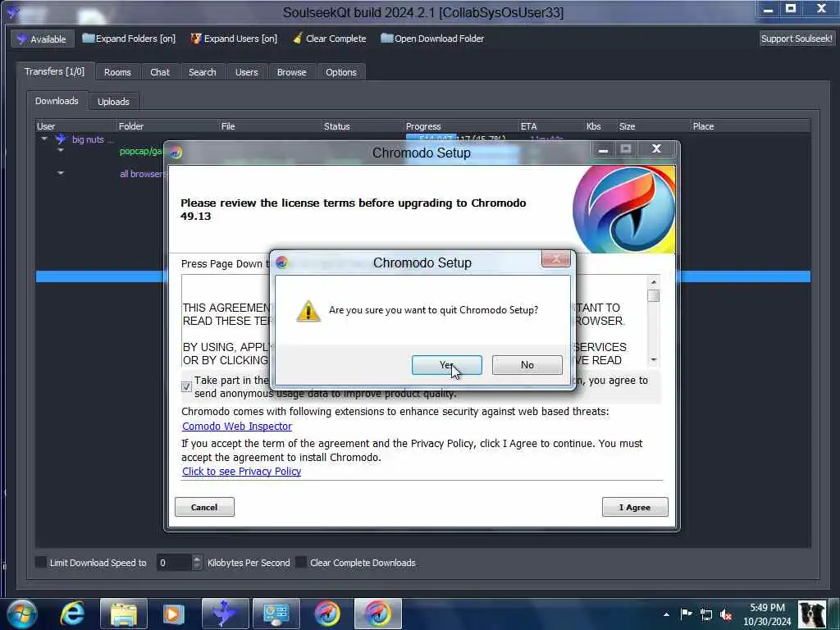This screenshot has width=840, height=630.
Task: Select the popcap folder entry
Action: point(141,151)
